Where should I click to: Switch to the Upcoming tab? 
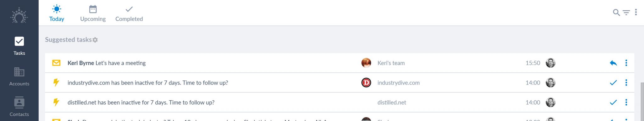coord(93,14)
